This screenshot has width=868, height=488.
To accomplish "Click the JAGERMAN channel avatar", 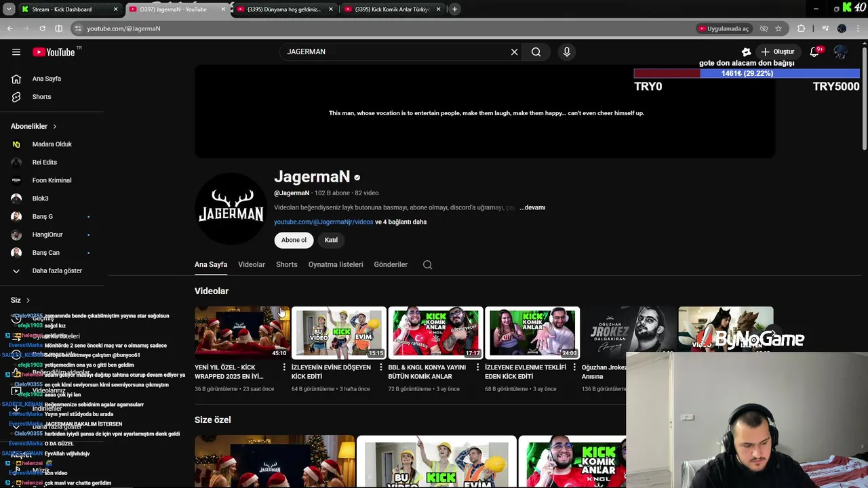I will pyautogui.click(x=231, y=207).
